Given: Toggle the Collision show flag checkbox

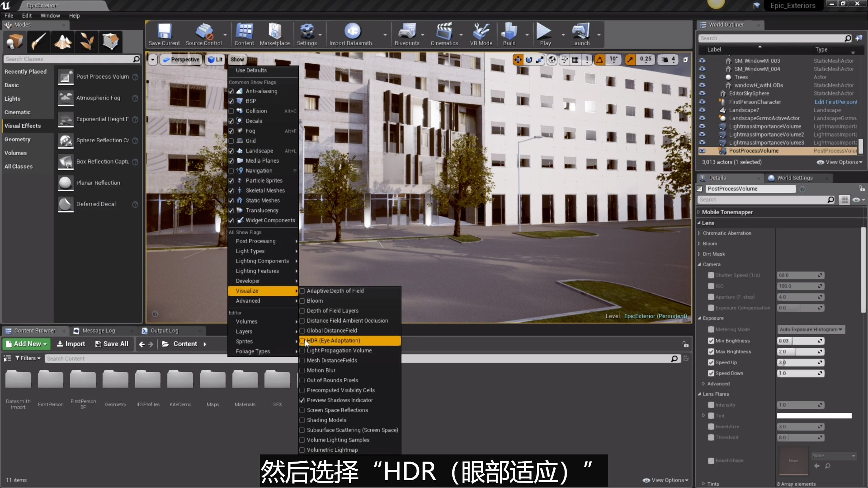Looking at the screenshot, I should tap(231, 111).
